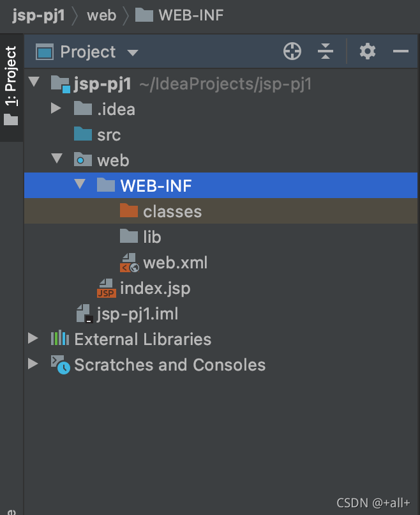
Task: Select the index.jsp JSP file icon
Action: [x=107, y=288]
